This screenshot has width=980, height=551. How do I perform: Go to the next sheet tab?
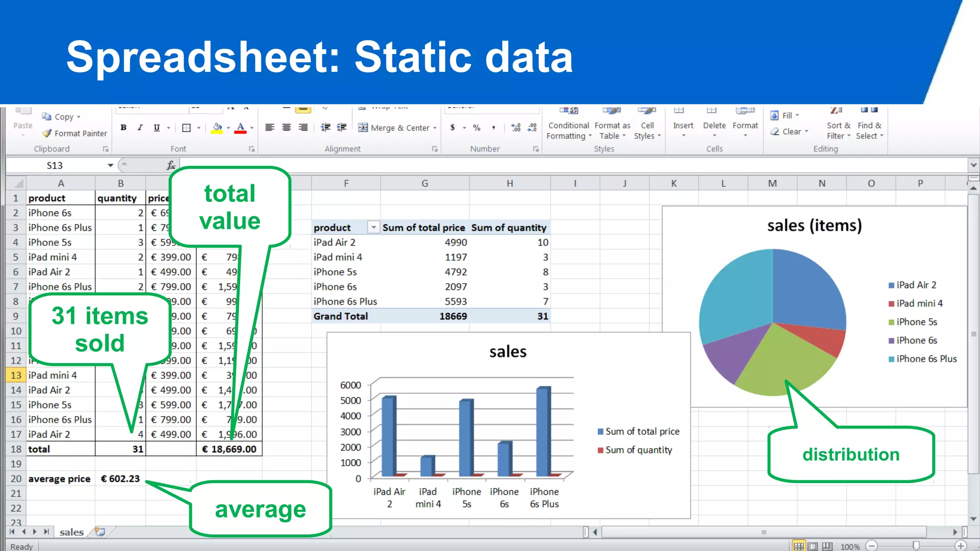[x=34, y=532]
